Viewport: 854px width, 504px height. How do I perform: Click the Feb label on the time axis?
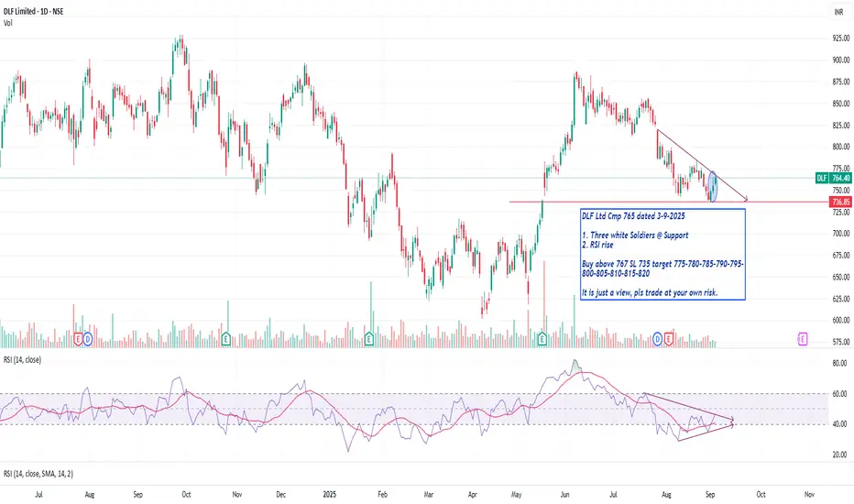coord(382,495)
